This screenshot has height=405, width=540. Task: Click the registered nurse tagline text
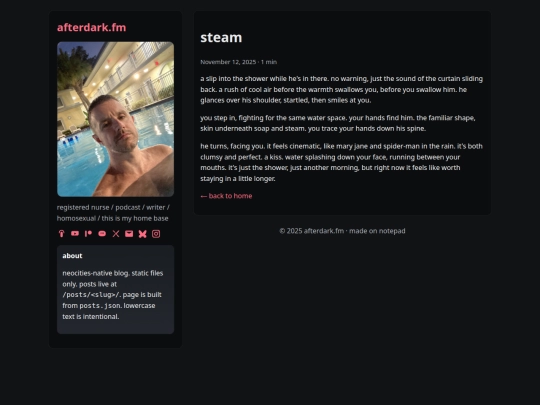(x=113, y=213)
